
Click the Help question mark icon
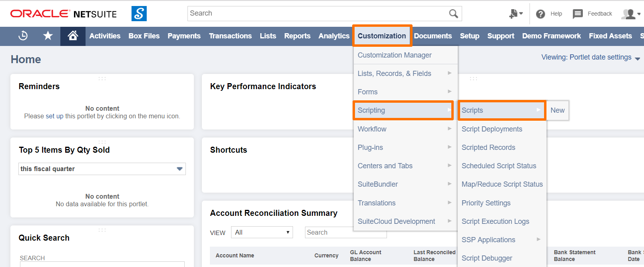pos(540,14)
